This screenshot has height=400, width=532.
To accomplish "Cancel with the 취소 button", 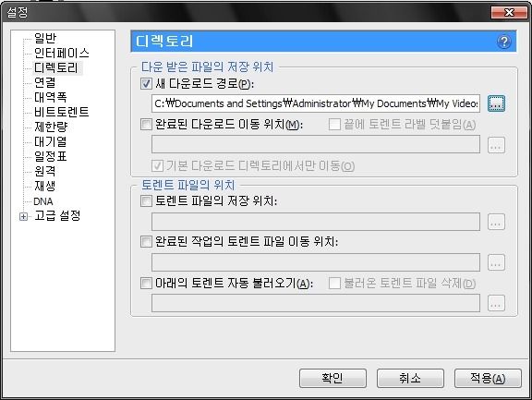I will pos(410,378).
